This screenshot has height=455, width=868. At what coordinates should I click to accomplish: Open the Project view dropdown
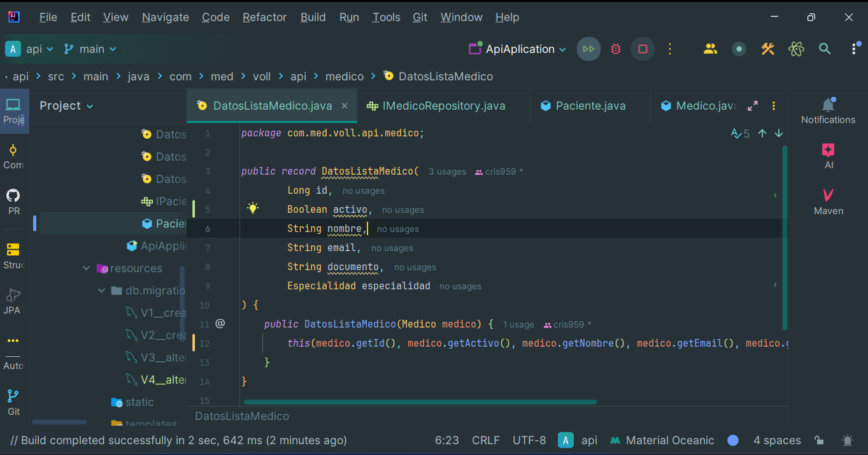tap(66, 106)
